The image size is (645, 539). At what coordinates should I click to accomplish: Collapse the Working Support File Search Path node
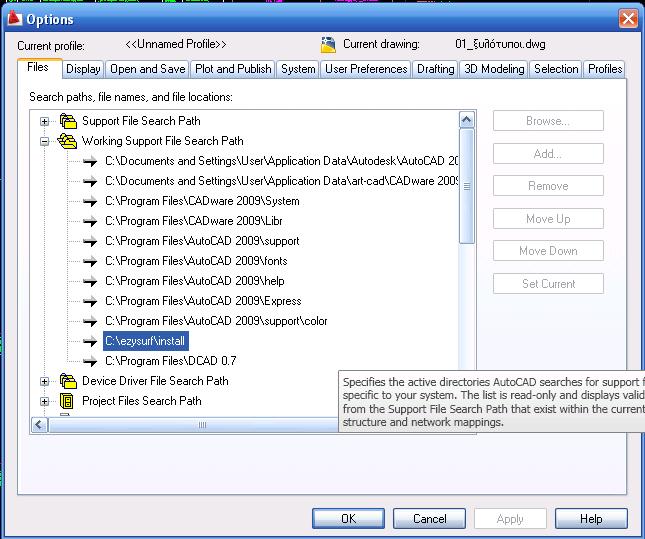coord(44,142)
